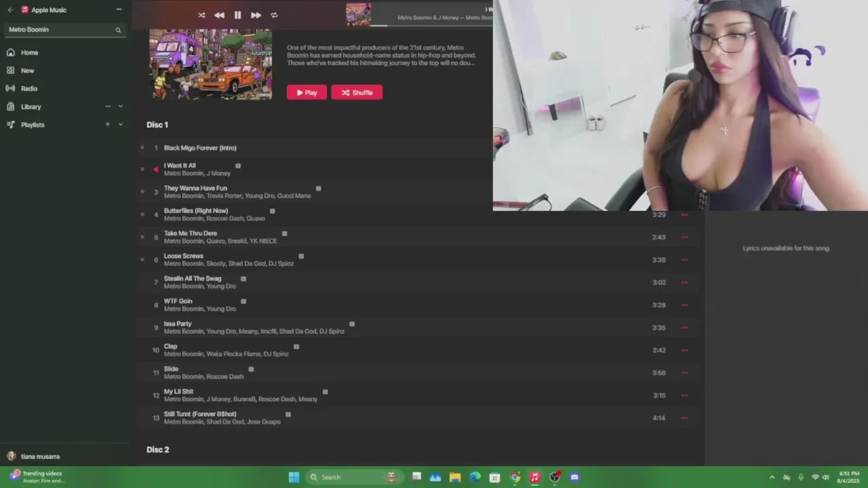The image size is (868, 488).
Task: Select track Black Migo Forever (Intro)
Action: 200,148
